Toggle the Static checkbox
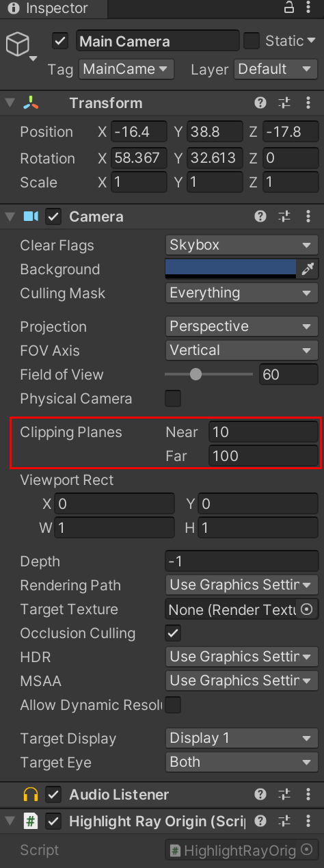The height and width of the screenshot is (868, 324). click(252, 41)
